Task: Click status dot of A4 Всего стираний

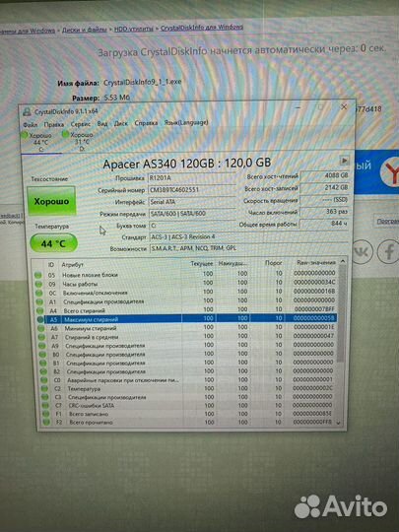Action: point(40,310)
